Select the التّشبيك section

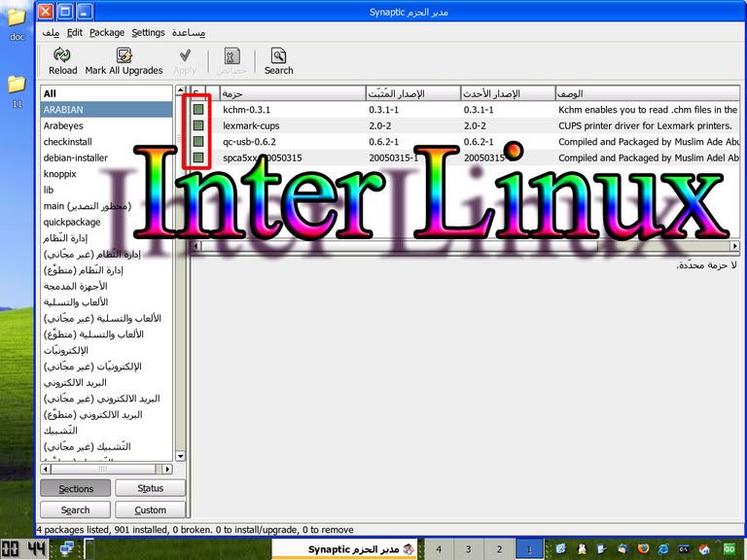pos(107,431)
